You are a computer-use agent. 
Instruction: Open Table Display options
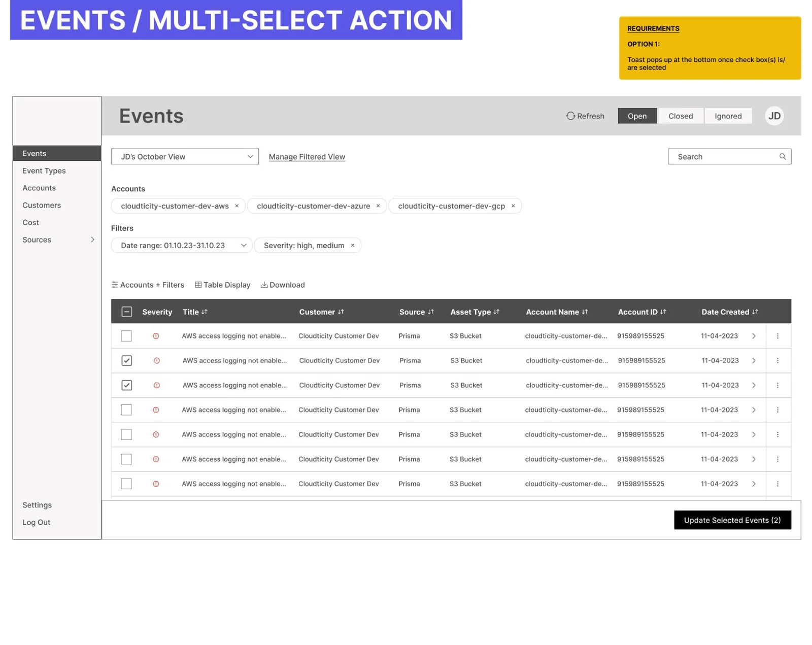tap(223, 285)
